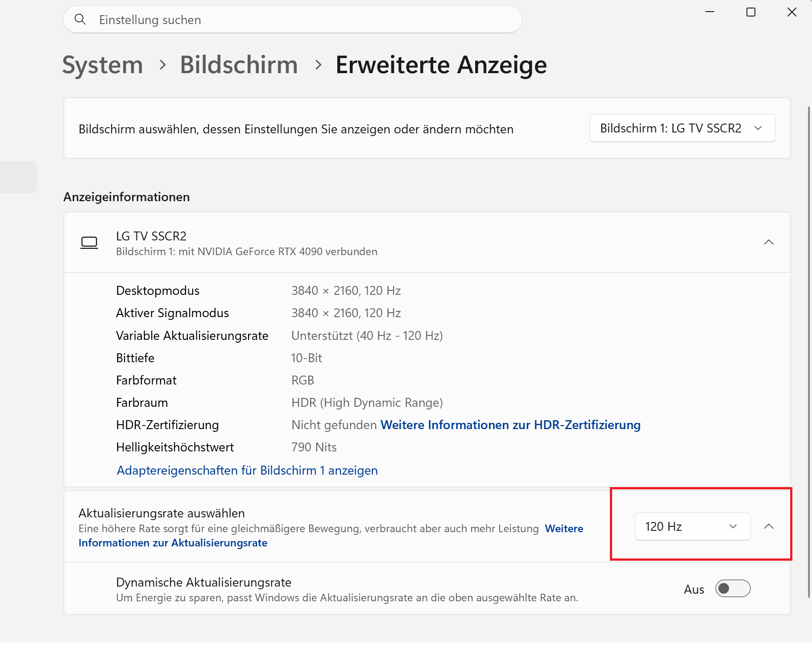
Task: Click the chevron before Erweiterte Anzeige
Action: 318,65
